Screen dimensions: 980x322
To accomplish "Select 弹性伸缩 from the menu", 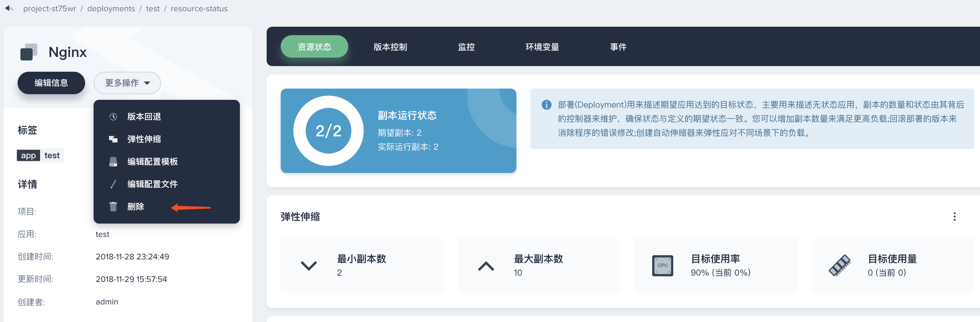I will tap(167, 139).
